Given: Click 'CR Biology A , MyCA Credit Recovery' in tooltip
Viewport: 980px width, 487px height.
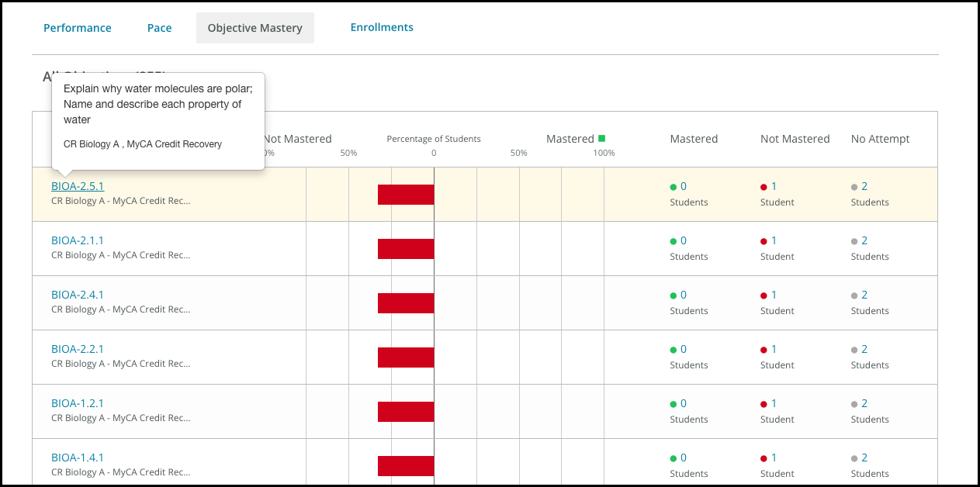Looking at the screenshot, I should (x=143, y=144).
